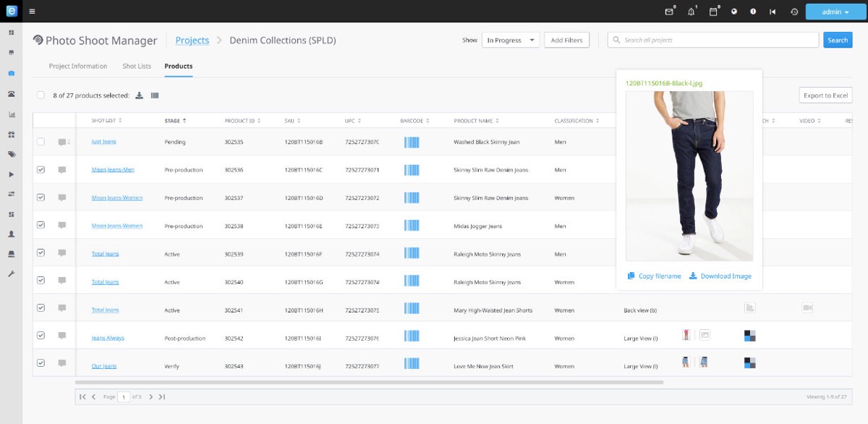Image resolution: width=868 pixels, height=424 pixels.
Task: Open the play arrow sidebar icon
Action: pyautogui.click(x=11, y=174)
